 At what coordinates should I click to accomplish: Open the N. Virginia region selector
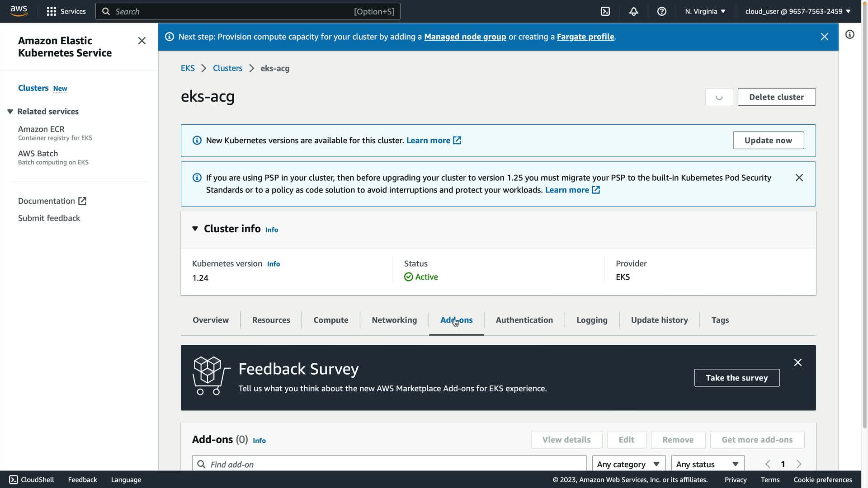click(x=705, y=11)
